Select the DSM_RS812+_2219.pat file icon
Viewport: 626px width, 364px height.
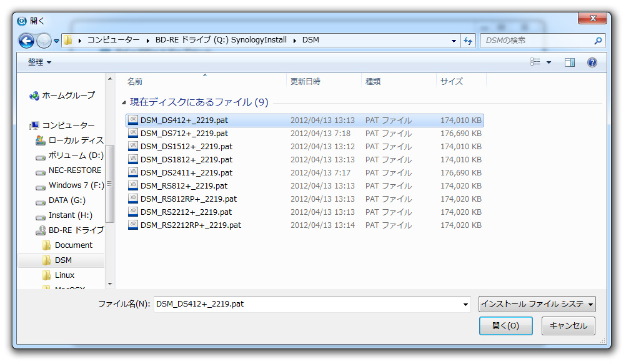[133, 185]
